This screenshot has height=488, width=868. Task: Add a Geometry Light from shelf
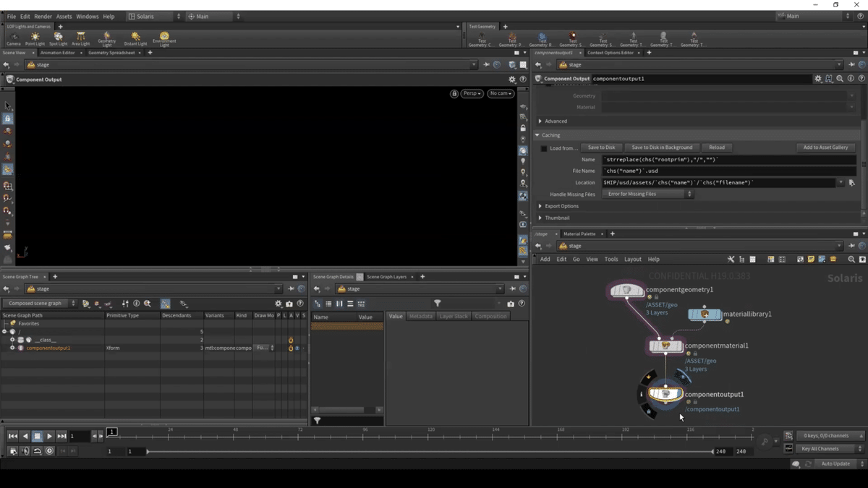pyautogui.click(x=107, y=38)
